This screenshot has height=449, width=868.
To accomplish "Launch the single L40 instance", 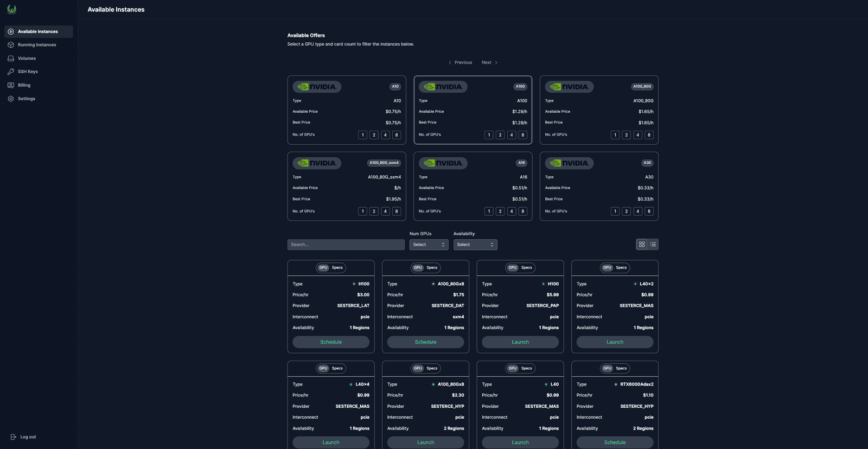I will tap(520, 442).
